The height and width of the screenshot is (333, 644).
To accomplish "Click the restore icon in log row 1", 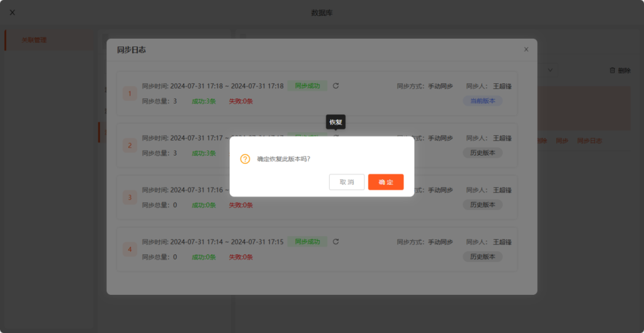I will [336, 86].
